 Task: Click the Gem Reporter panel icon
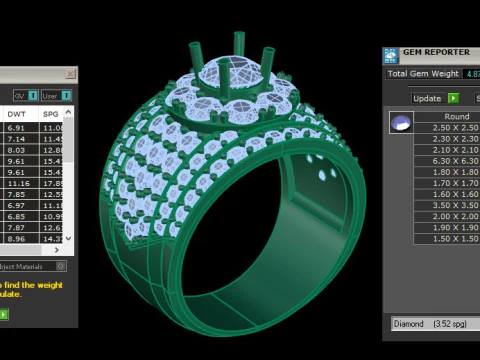pos(391,56)
